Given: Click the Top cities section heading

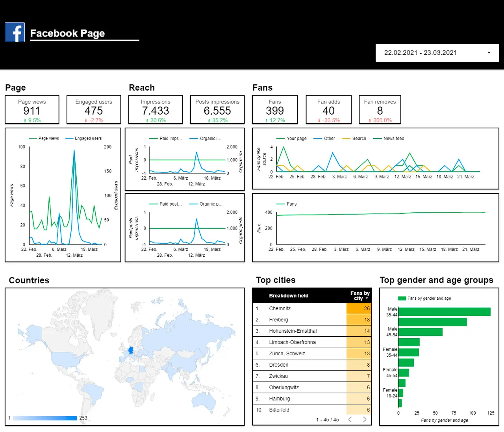Looking at the screenshot, I should pos(276,280).
